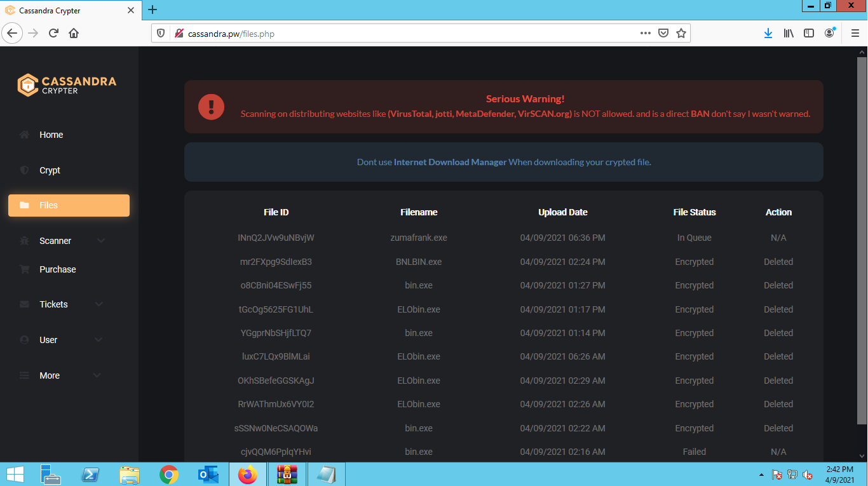Click the bookmark star icon
The image size is (868, 486).
(681, 33)
